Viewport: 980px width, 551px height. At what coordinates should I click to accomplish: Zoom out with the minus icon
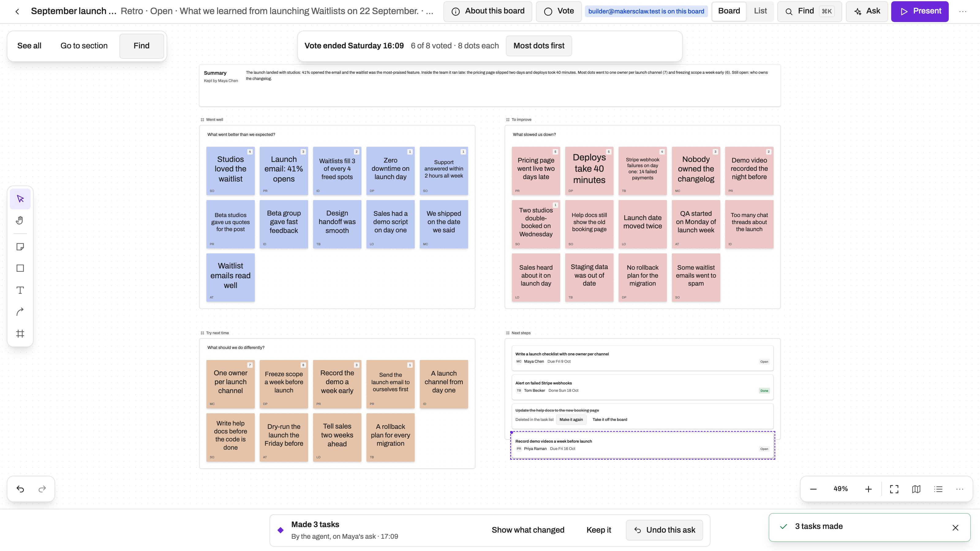coord(813,489)
